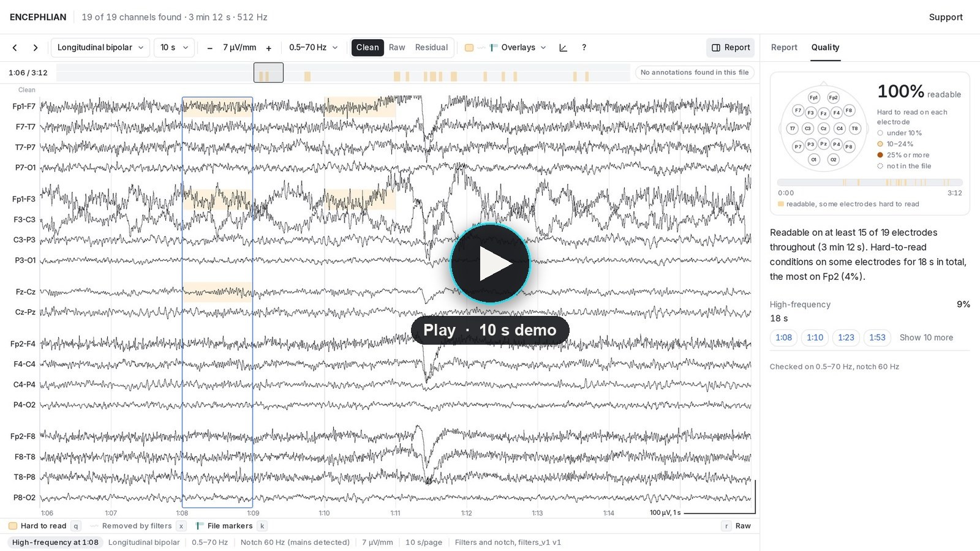
Task: Open the Longitudinal bipolar montage dropdown
Action: point(100,48)
